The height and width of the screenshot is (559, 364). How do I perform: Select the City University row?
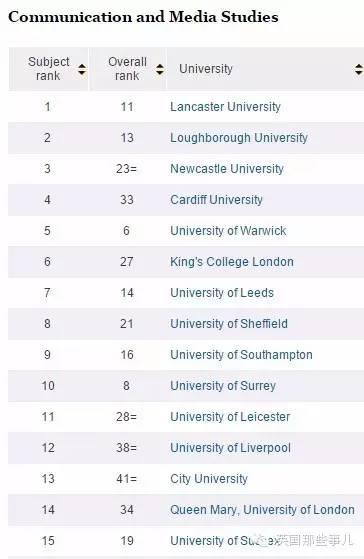tap(186, 479)
